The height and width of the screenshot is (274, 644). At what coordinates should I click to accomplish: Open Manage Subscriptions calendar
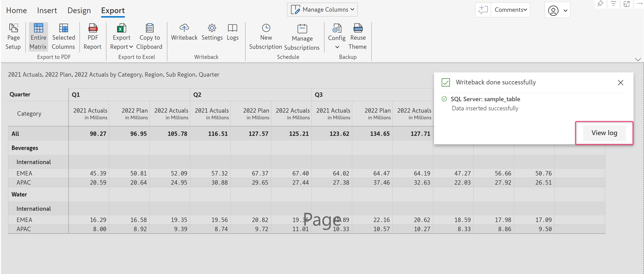pyautogui.click(x=302, y=29)
